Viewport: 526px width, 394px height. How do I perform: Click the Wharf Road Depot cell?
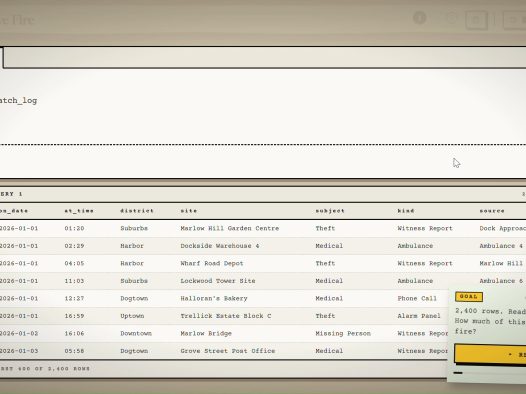pos(212,263)
